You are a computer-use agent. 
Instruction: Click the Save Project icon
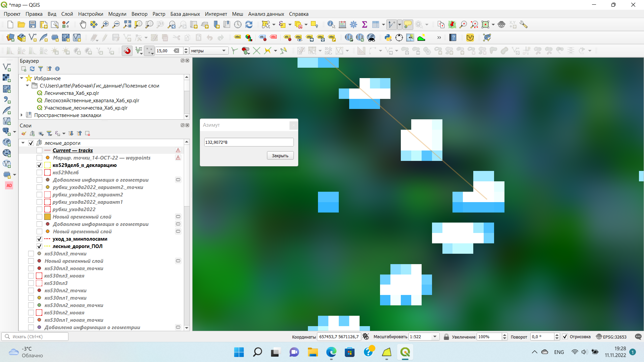click(x=33, y=24)
